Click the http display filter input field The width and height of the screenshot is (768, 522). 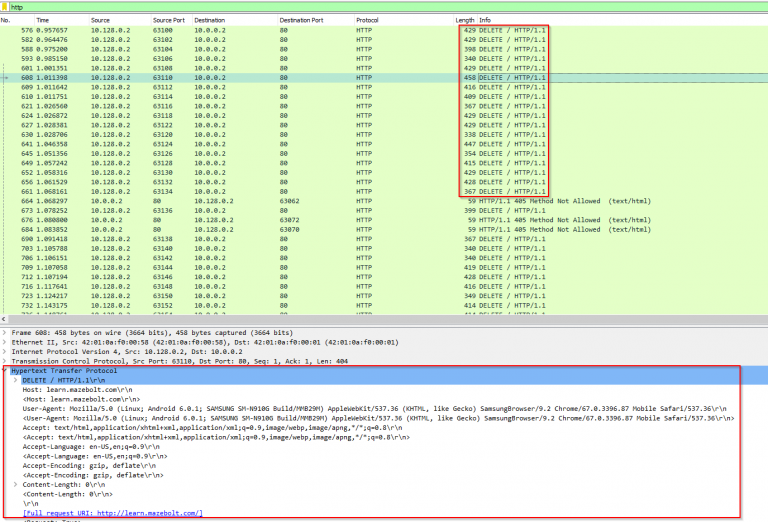tap(300, 6)
